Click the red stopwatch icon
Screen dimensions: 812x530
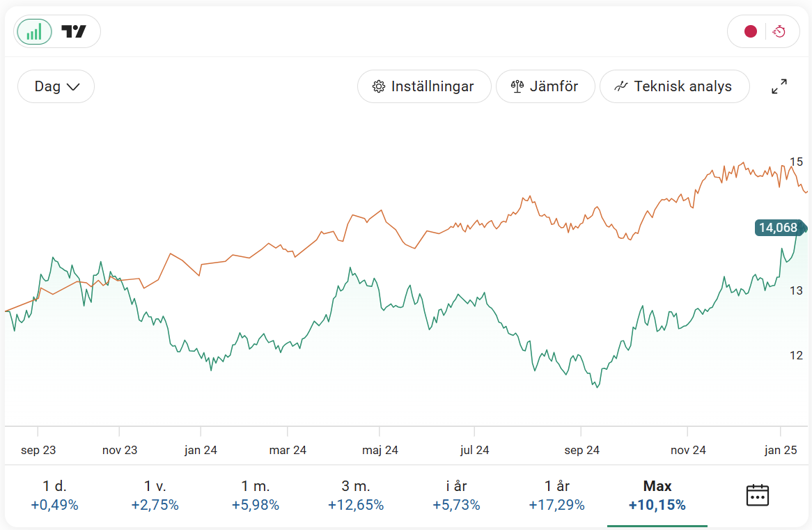tap(779, 31)
